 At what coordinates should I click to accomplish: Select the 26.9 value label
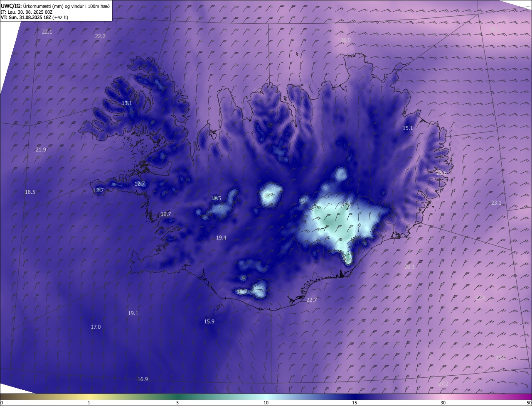point(345,40)
